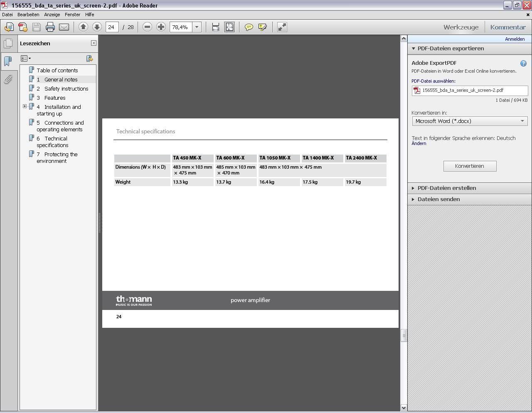Open Adobe ExportPDF help icon
The height and width of the screenshot is (413, 532).
523,64
